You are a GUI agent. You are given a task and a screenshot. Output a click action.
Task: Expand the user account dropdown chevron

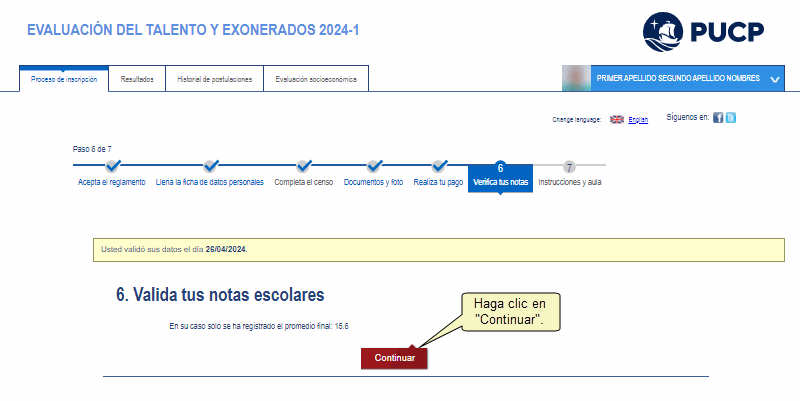tap(775, 79)
